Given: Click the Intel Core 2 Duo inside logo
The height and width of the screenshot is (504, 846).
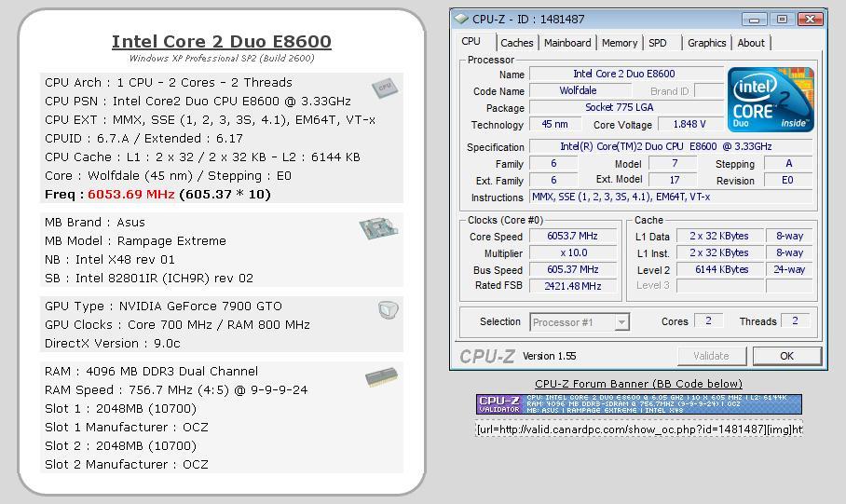Looking at the screenshot, I should pyautogui.click(x=771, y=100).
